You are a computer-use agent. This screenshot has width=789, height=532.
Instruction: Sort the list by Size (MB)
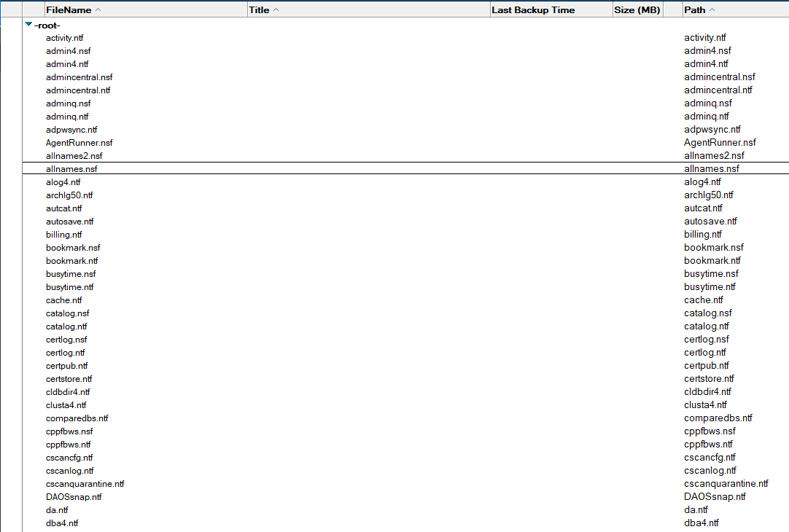point(636,9)
